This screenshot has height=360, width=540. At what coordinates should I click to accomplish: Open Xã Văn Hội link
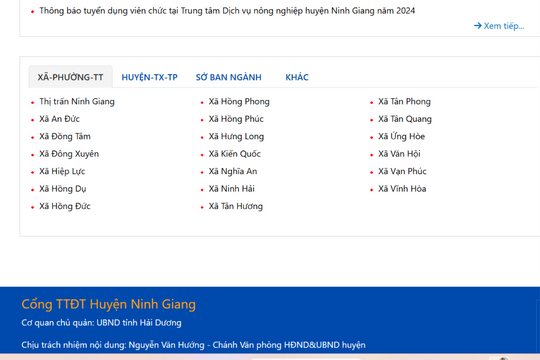click(x=399, y=154)
